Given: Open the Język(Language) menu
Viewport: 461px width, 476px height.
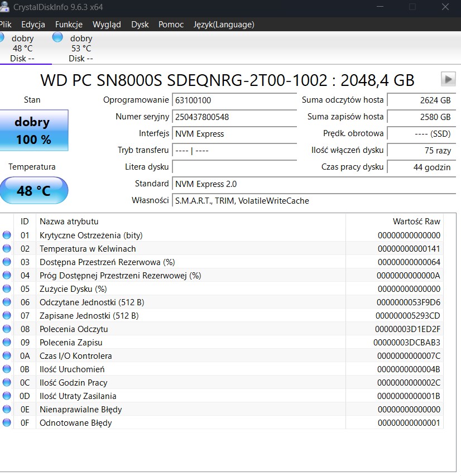Looking at the screenshot, I should coord(223,25).
